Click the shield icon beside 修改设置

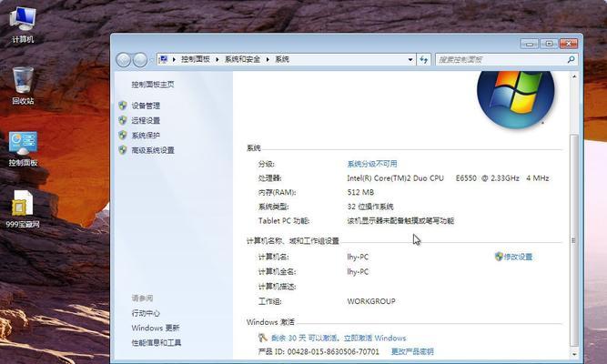click(x=499, y=257)
